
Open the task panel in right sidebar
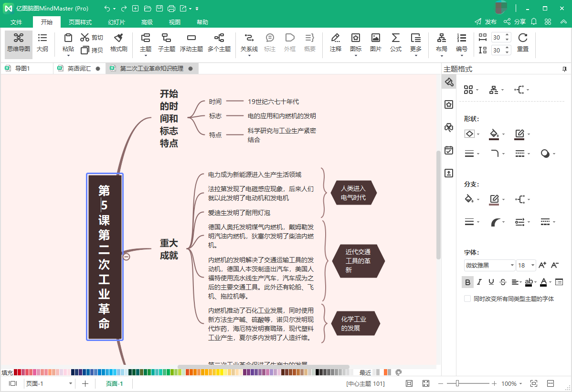[449, 150]
